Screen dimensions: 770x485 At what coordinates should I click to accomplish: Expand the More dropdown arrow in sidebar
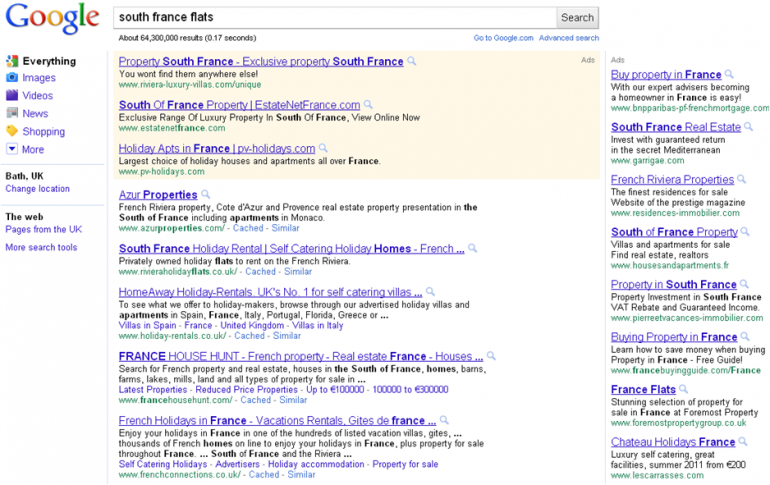(12, 149)
